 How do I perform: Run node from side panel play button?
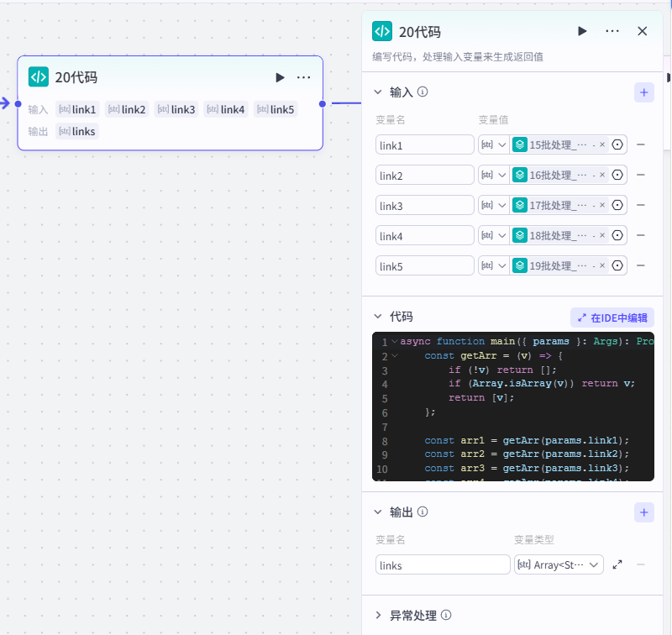click(582, 31)
